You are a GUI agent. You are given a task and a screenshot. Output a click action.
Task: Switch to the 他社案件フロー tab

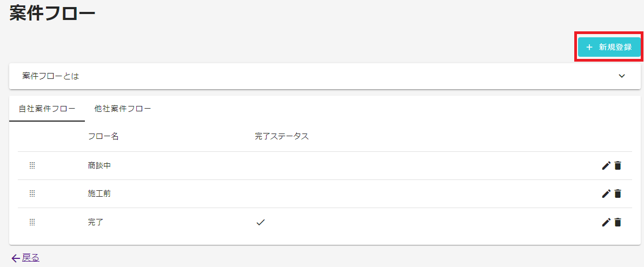click(x=122, y=109)
